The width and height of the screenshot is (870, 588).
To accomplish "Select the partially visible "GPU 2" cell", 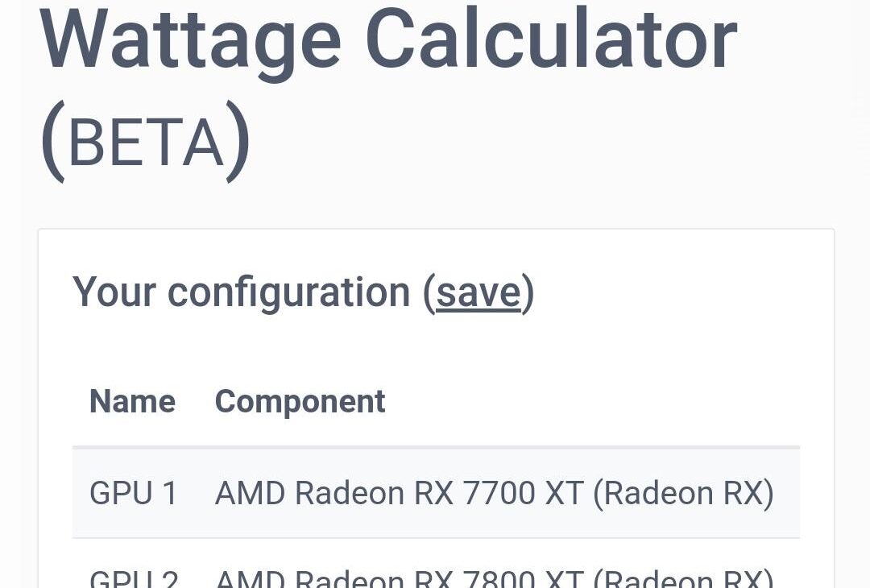I will click(133, 580).
